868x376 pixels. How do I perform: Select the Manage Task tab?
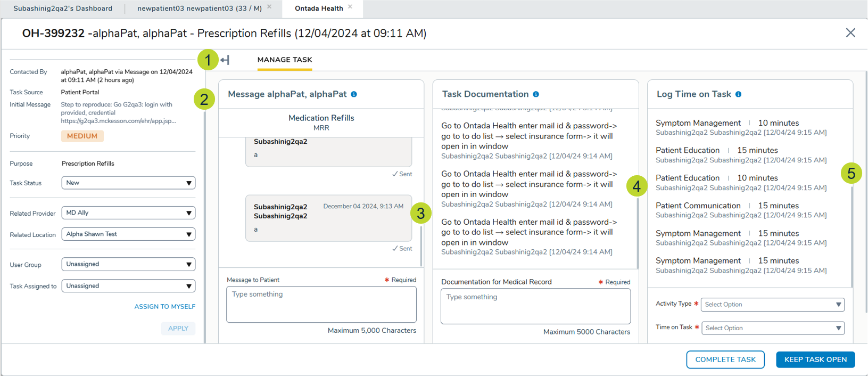coord(285,60)
